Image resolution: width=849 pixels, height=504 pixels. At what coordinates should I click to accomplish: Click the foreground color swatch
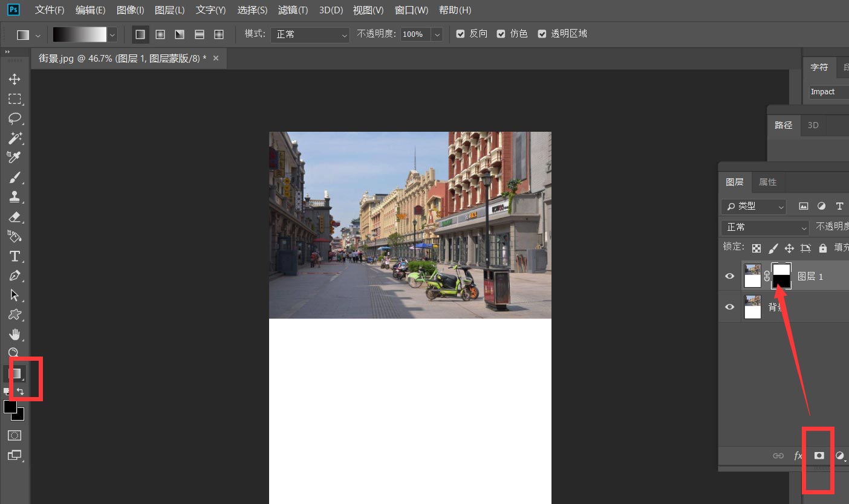point(10,407)
